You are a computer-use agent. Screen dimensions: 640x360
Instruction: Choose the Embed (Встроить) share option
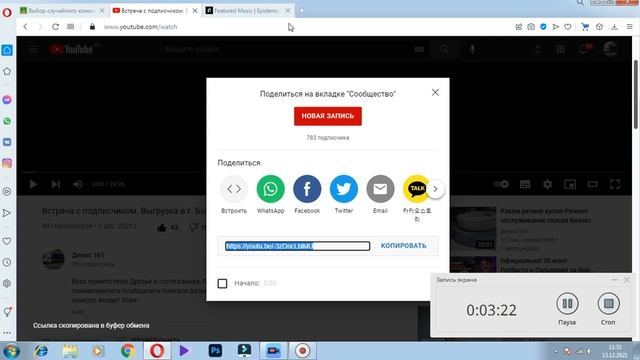[x=234, y=189]
